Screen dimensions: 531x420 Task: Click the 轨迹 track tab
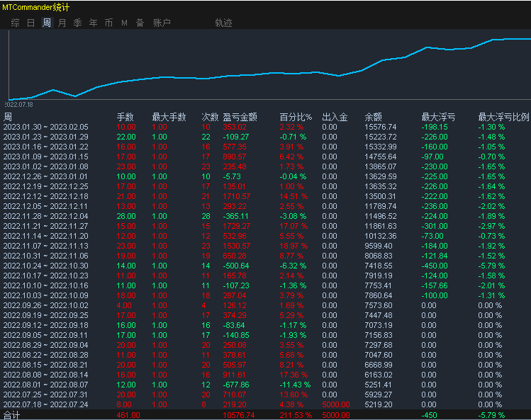[x=223, y=23]
